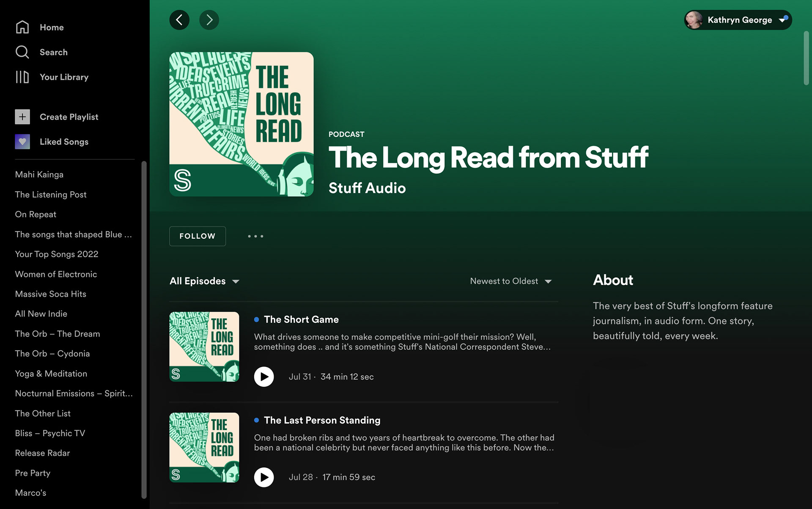812x509 pixels.
Task: Open the three-dot more options menu
Action: 255,236
